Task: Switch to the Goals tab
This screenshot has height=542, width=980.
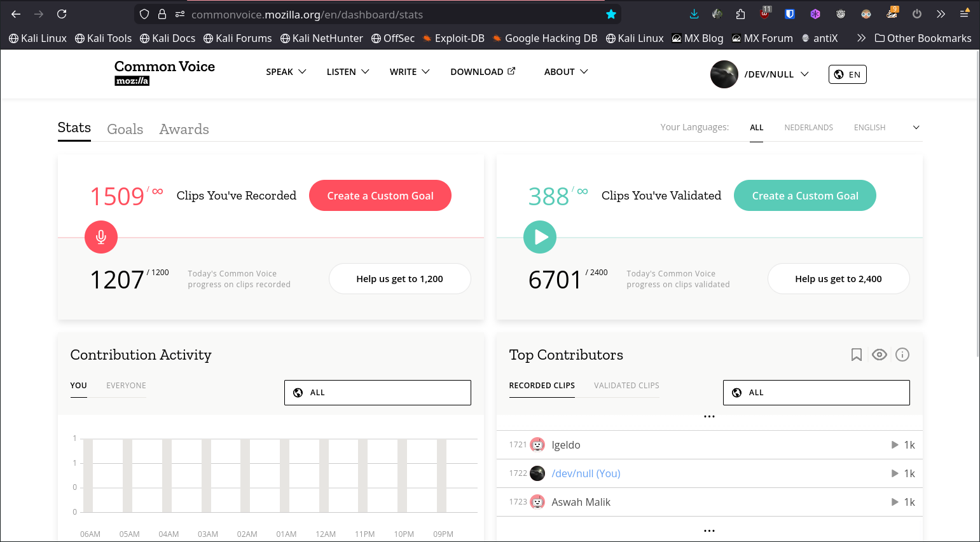Action: [x=125, y=129]
